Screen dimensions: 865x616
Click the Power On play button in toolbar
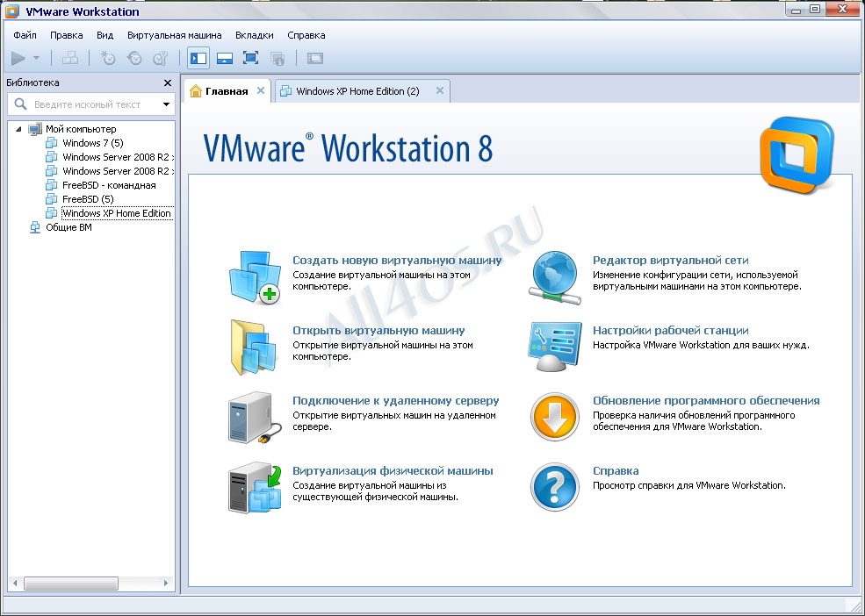(x=18, y=58)
